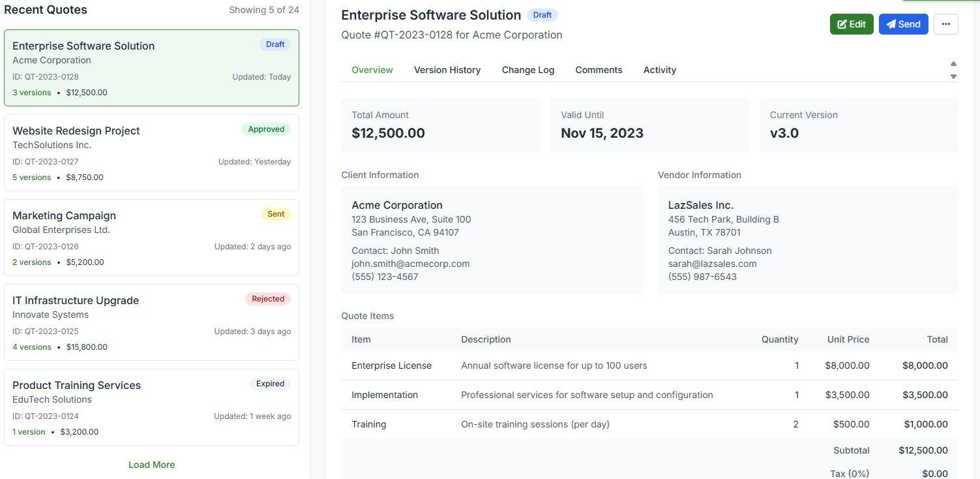Screen dimensions: 980x479
Task: Click the Edit pencil icon button
Action: [842, 24]
